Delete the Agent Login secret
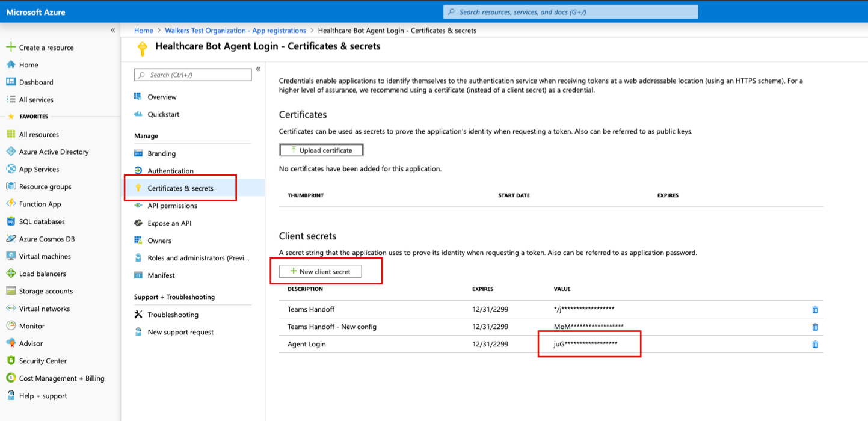 click(816, 344)
